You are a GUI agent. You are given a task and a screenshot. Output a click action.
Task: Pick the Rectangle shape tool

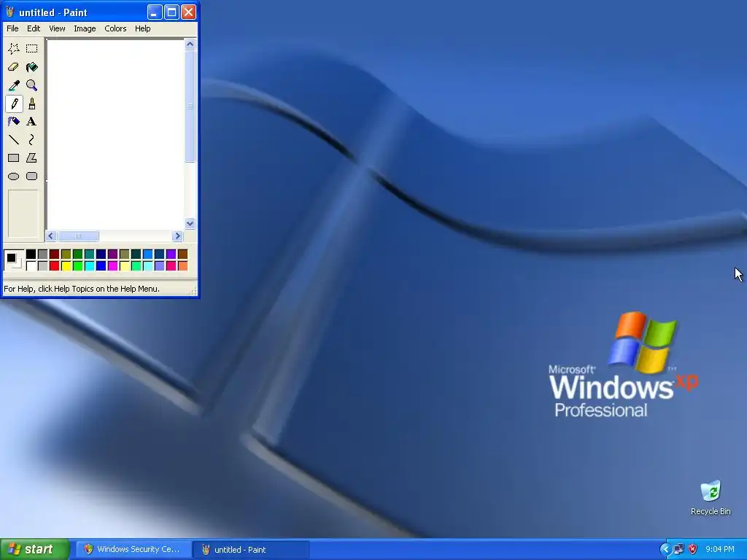14,158
